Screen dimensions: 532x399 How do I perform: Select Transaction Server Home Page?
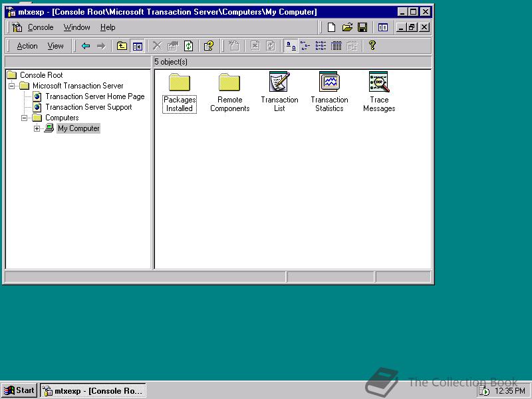coord(95,96)
